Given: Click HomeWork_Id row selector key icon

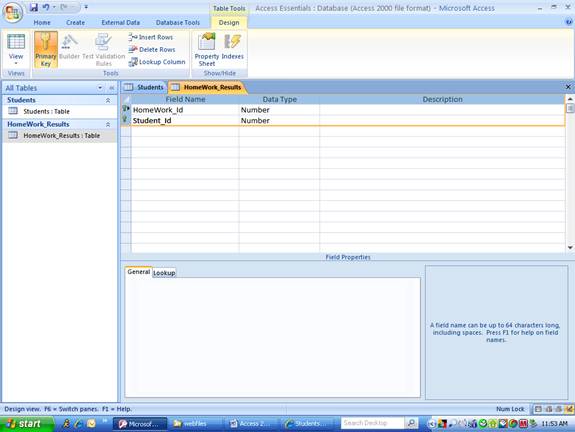Looking at the screenshot, I should 126,109.
